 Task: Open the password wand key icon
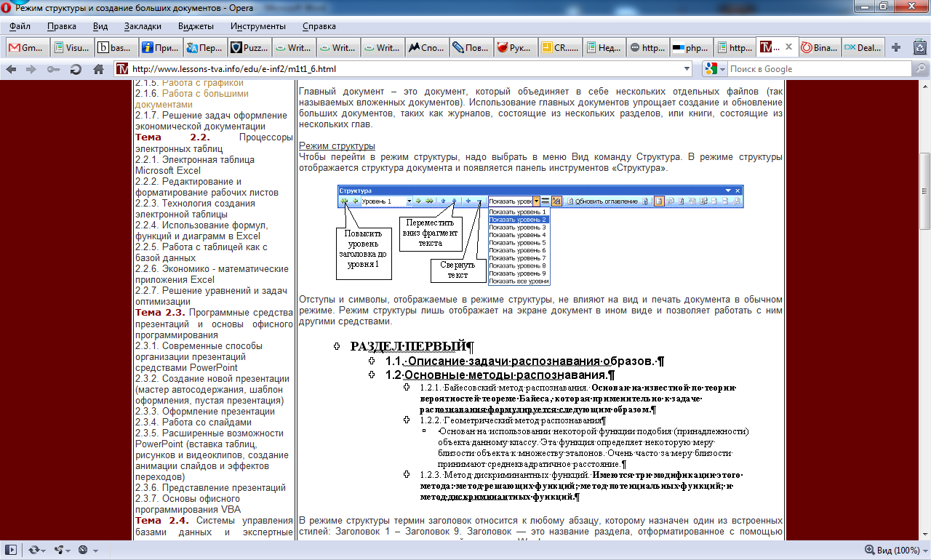(53, 69)
